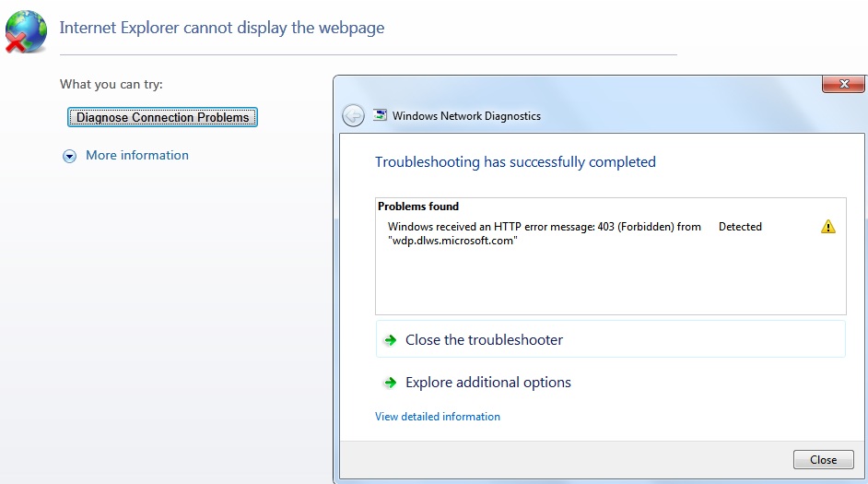This screenshot has height=484, width=868.
Task: Select the 403 (Forbidden) problem description text
Action: [545, 233]
